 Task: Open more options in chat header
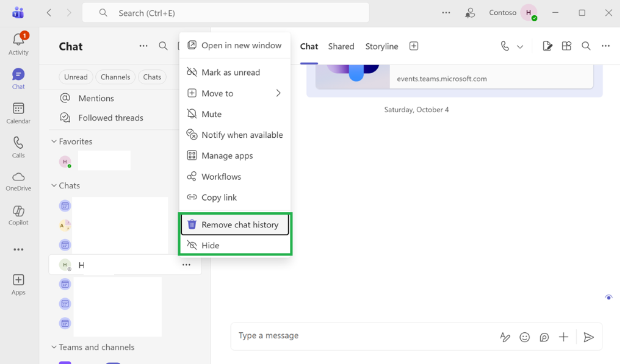click(x=606, y=46)
